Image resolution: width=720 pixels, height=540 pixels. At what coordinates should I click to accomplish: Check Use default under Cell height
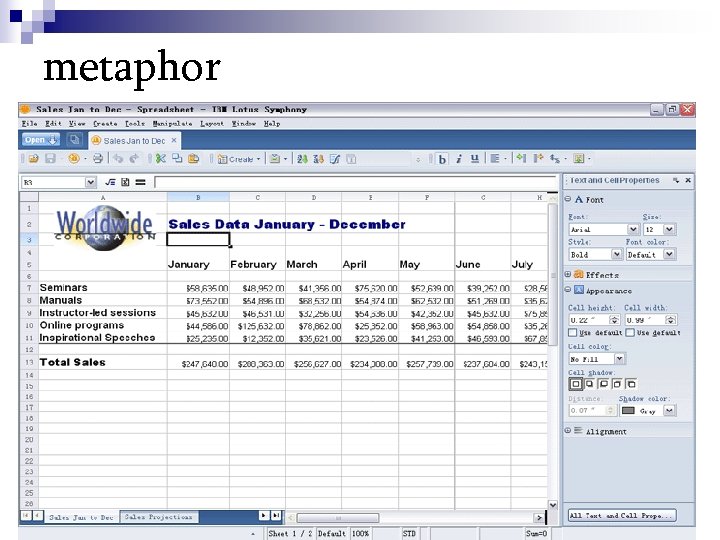(572, 332)
